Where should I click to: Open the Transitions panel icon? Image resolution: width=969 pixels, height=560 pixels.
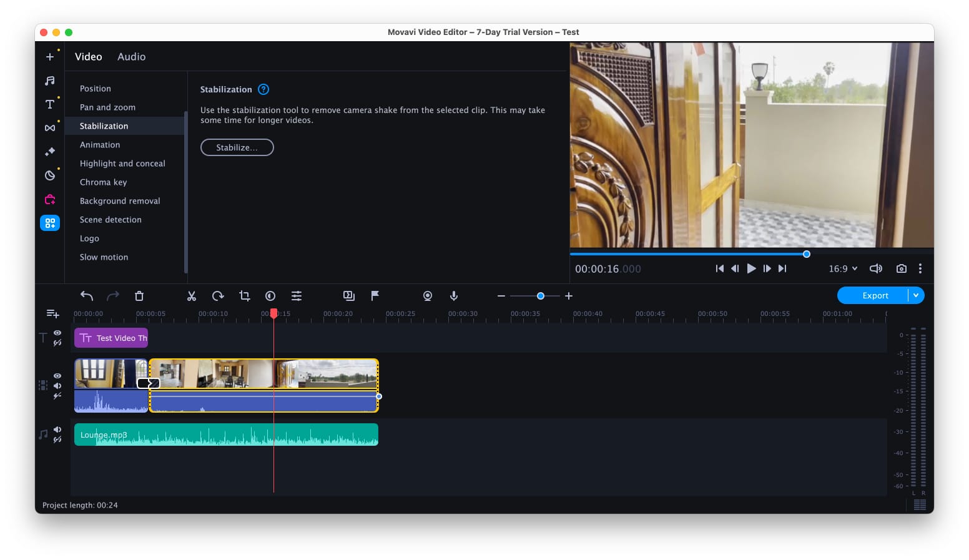tap(50, 128)
